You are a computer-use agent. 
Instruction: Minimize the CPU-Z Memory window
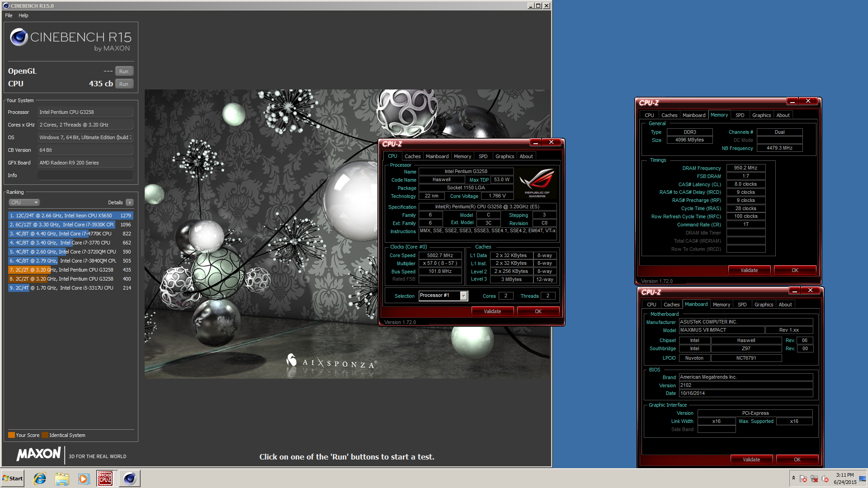(792, 101)
